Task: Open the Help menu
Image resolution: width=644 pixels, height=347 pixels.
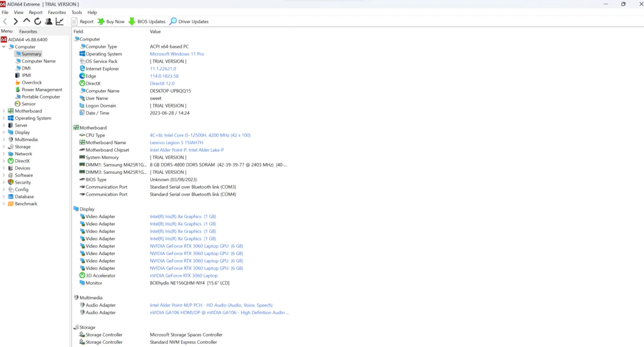Action: pos(92,12)
